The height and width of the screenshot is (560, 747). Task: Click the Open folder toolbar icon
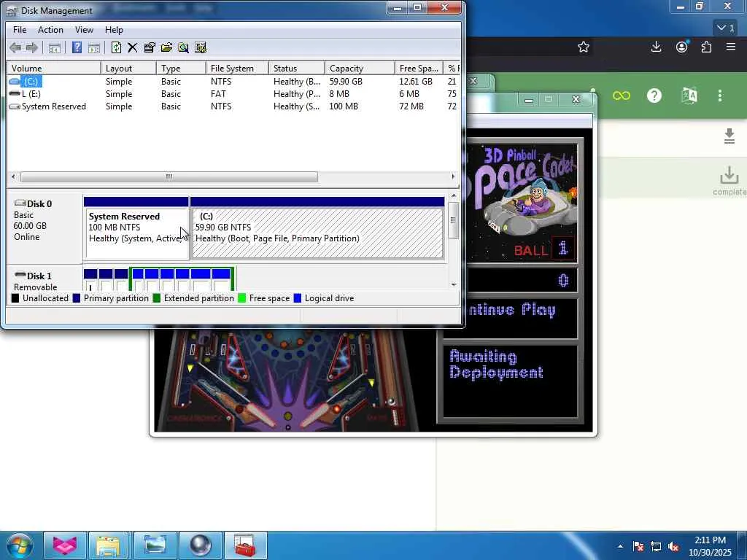pyautogui.click(x=166, y=47)
